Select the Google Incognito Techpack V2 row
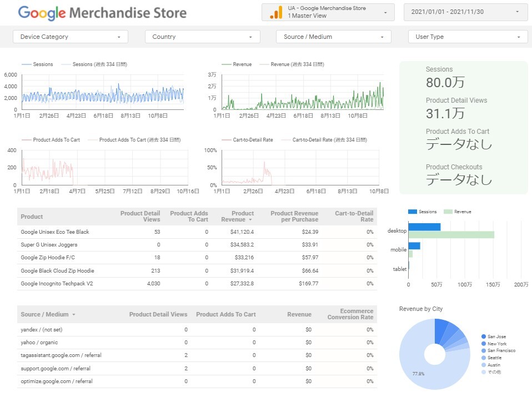 coord(57,284)
